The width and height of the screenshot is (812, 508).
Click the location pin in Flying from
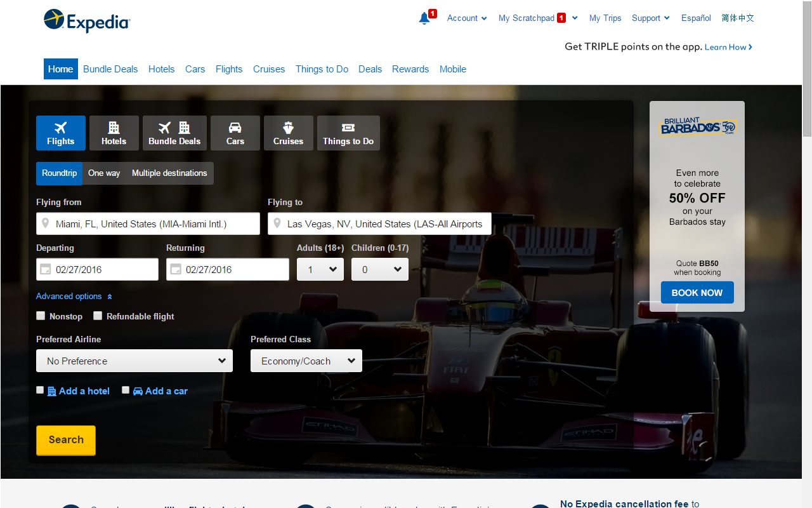coord(46,224)
